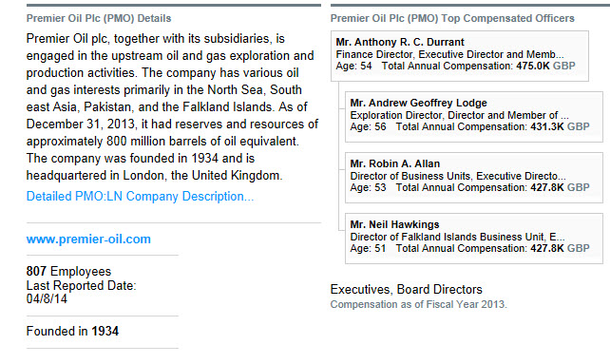Click 475.0K GBP compensation figure

[x=545, y=66]
